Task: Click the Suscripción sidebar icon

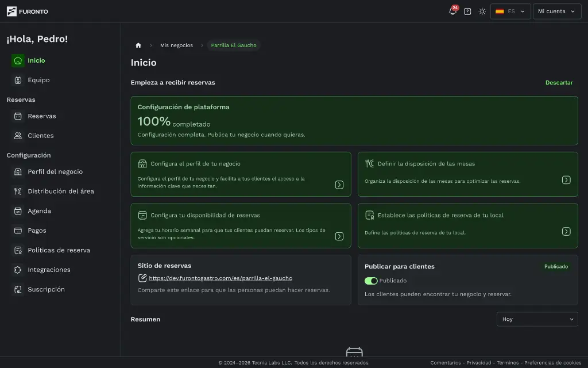Action: (x=18, y=290)
